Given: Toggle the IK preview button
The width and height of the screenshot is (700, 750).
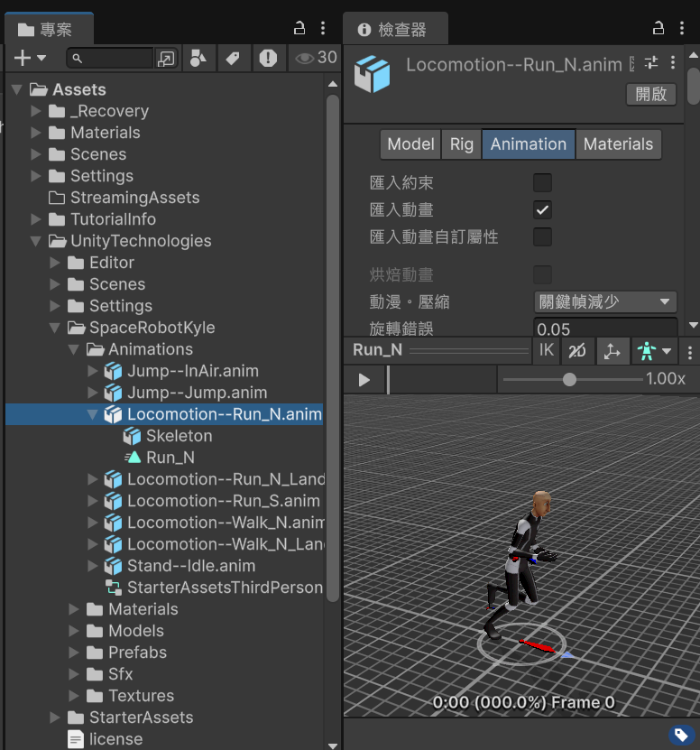Looking at the screenshot, I should (547, 350).
